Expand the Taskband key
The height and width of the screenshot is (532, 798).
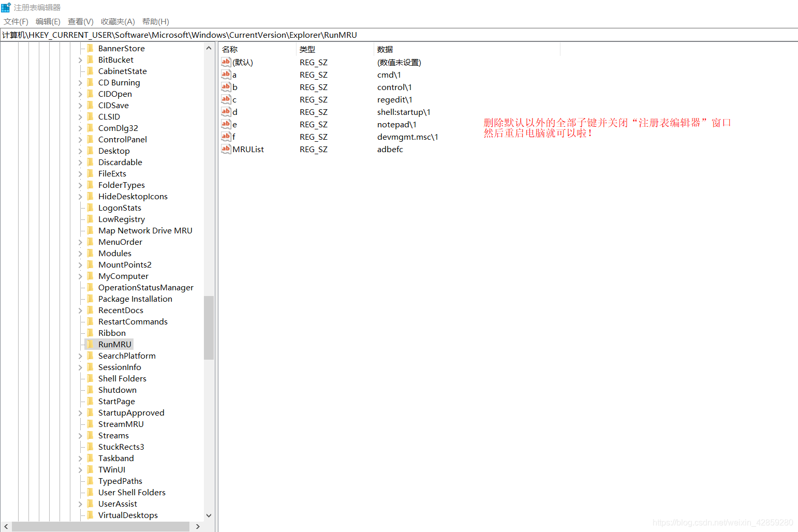pyautogui.click(x=80, y=459)
